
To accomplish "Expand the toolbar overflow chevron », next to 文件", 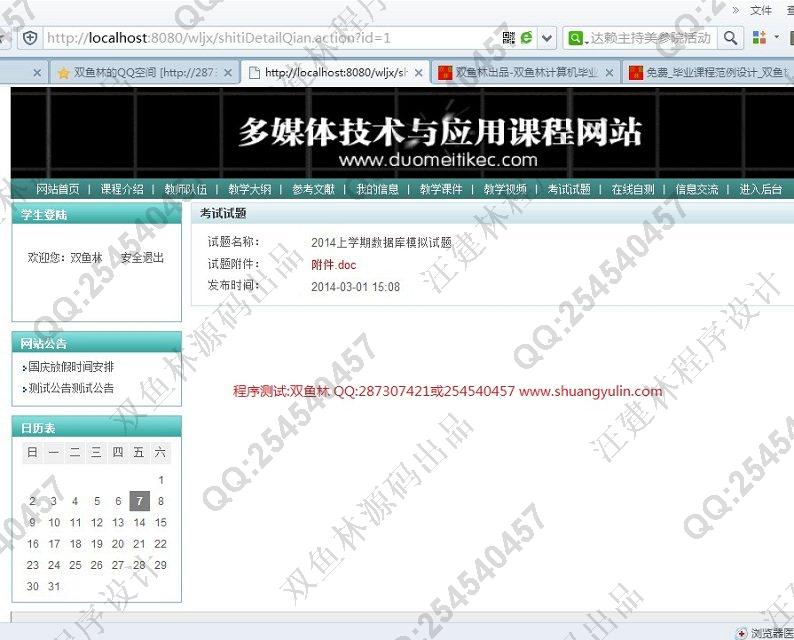I will pyautogui.click(x=736, y=10).
